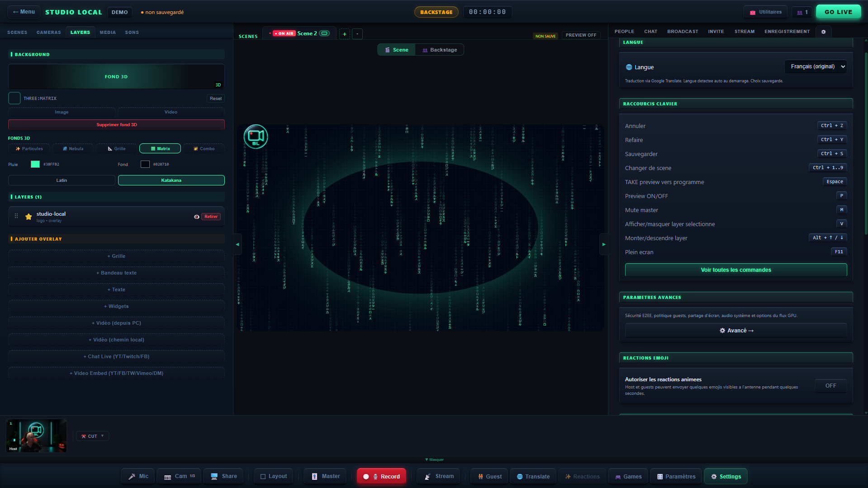Viewport: 868px width, 488px height.
Task: Open the Pluie color swatch #38FFB2
Action: [x=35, y=164]
